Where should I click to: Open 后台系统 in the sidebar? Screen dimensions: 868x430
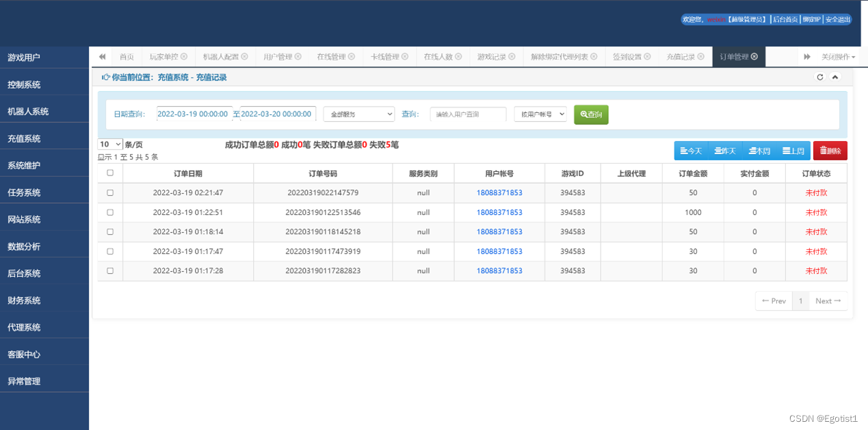point(44,273)
